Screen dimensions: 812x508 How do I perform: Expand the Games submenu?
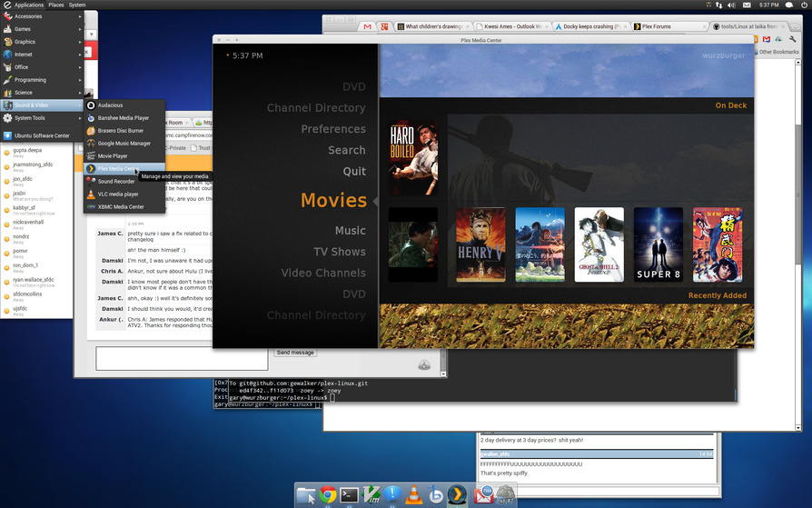[42, 29]
